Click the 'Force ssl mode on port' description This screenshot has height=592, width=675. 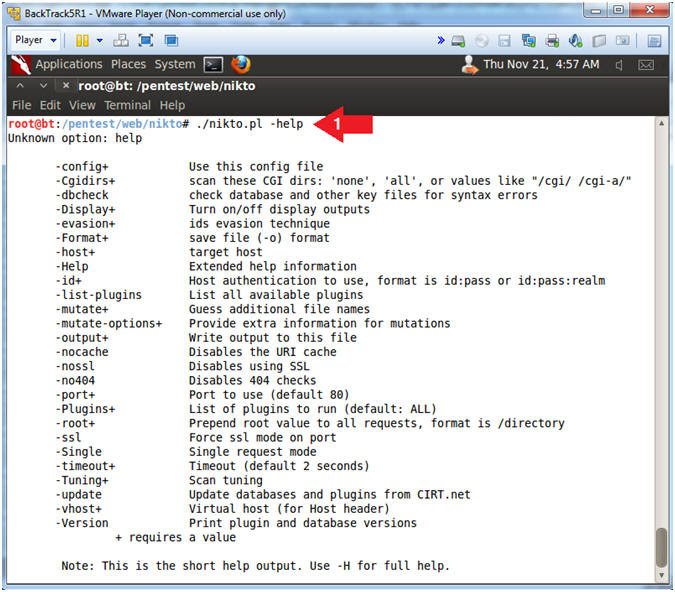(263, 437)
